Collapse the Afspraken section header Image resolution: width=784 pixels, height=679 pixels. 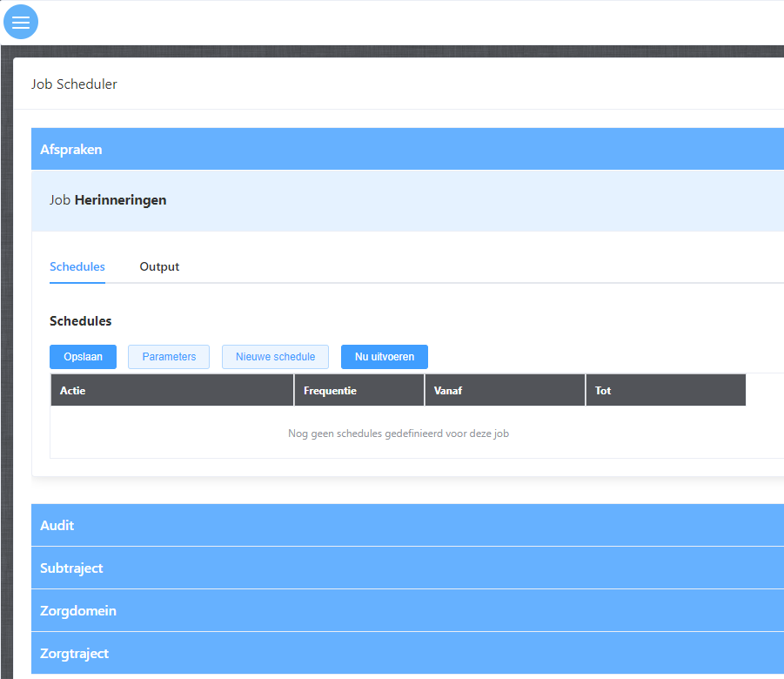tap(71, 150)
